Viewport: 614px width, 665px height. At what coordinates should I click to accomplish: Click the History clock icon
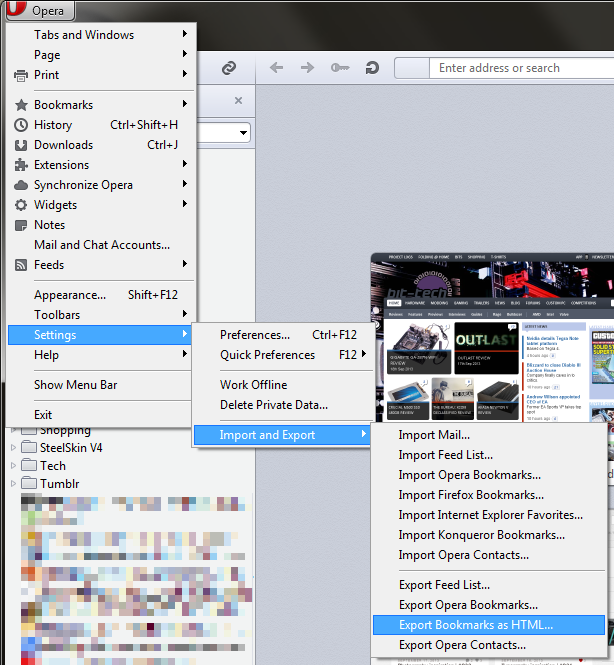[x=21, y=125]
